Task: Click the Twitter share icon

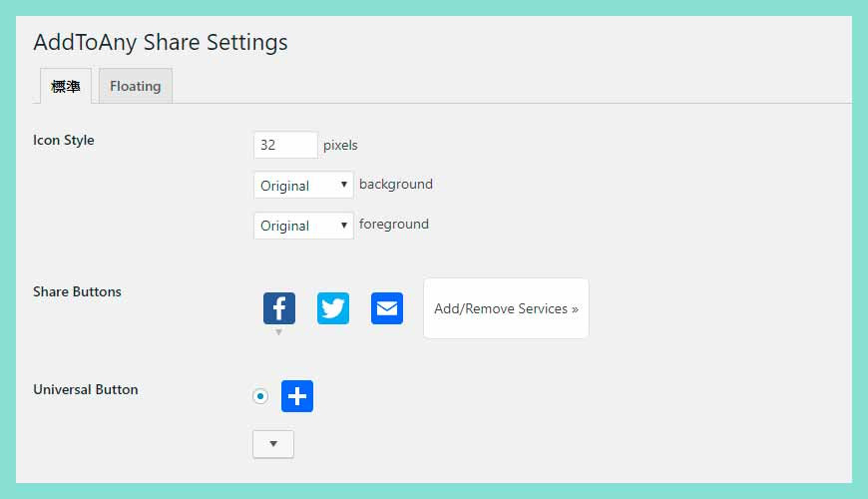Action: coord(333,307)
